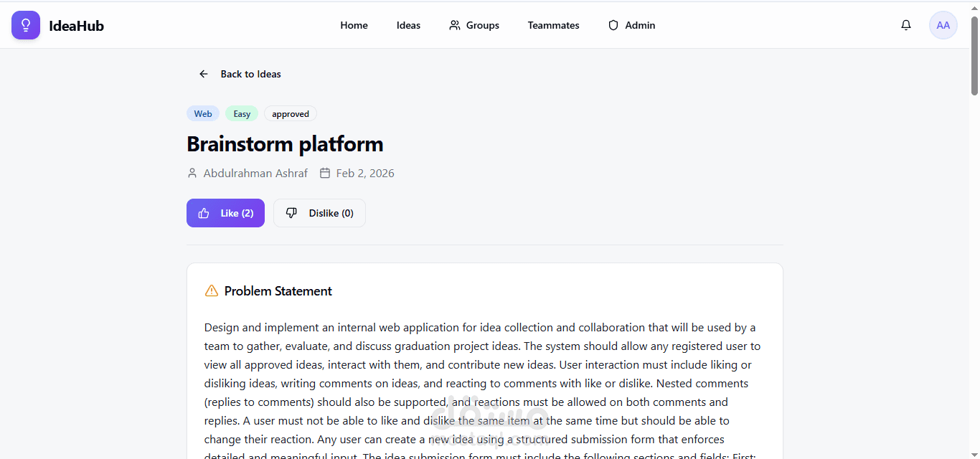Open the AA user avatar menu
Viewport: 980px width, 459px height.
click(x=943, y=25)
